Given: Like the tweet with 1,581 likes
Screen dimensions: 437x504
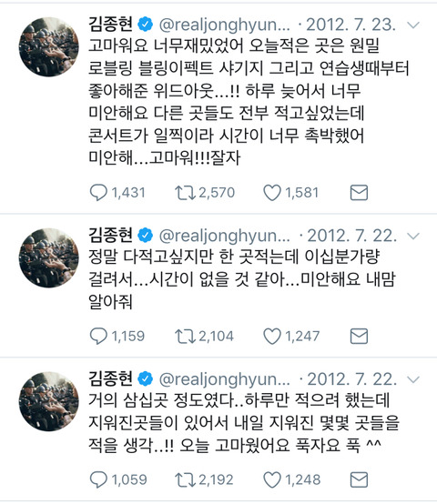Looking at the screenshot, I should coord(272,193).
